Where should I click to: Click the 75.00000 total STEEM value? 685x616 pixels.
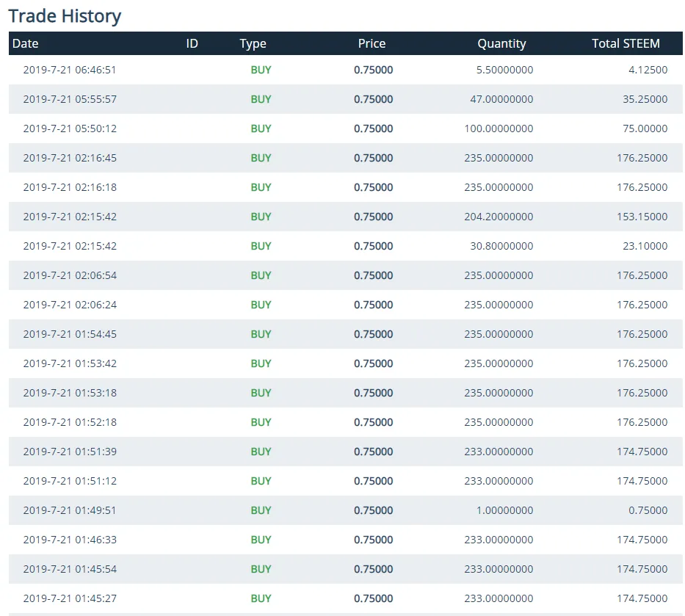645,128
